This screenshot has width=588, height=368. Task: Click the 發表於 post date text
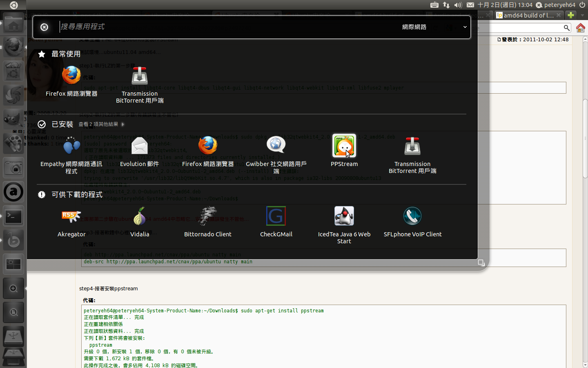[533, 40]
